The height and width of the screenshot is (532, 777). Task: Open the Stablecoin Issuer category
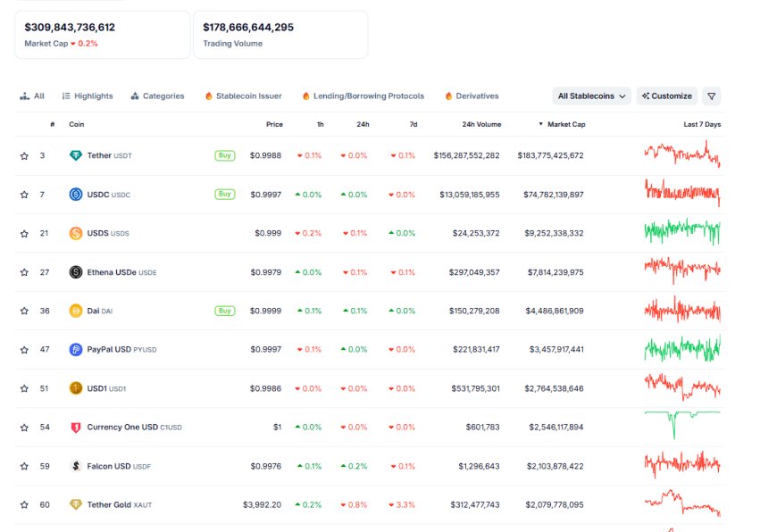[243, 96]
